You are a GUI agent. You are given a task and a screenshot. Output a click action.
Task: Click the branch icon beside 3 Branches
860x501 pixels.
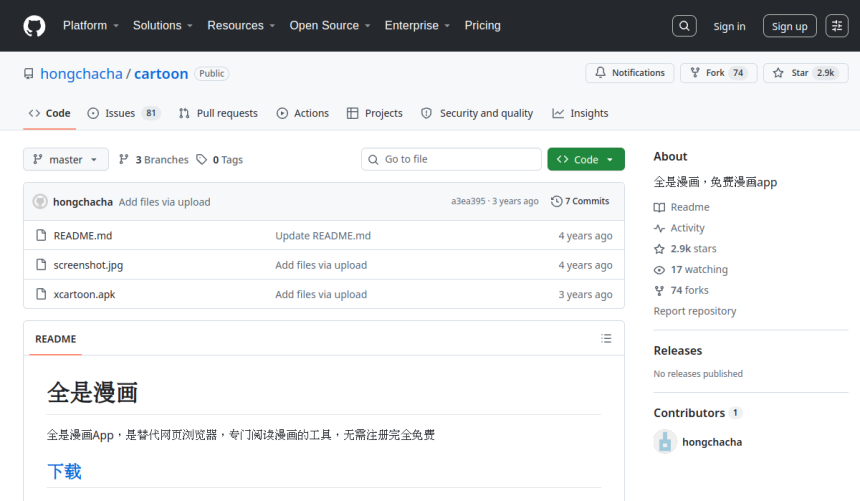pyautogui.click(x=124, y=159)
